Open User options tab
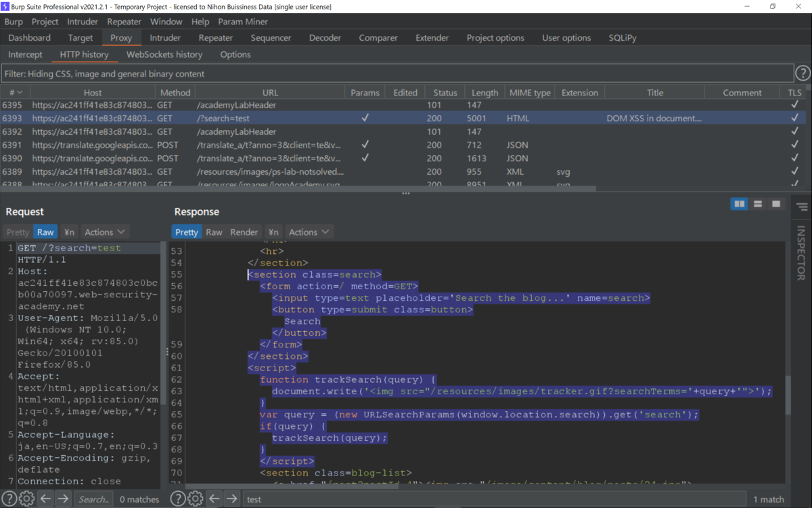 566,37
